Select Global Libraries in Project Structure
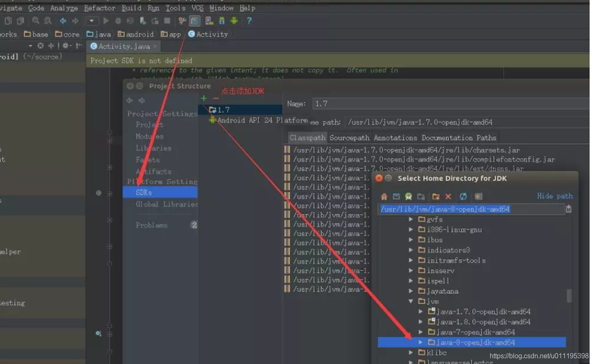593x364 pixels. 166,204
